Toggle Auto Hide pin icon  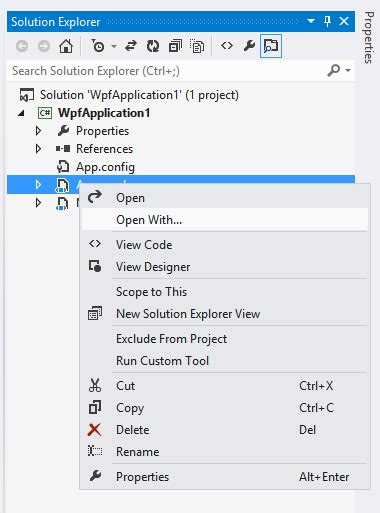(x=327, y=21)
